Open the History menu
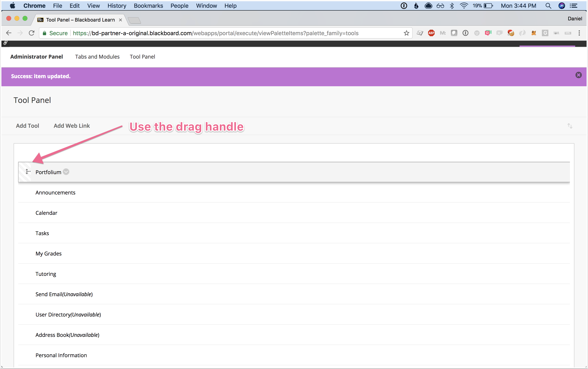588x369 pixels. tap(117, 6)
